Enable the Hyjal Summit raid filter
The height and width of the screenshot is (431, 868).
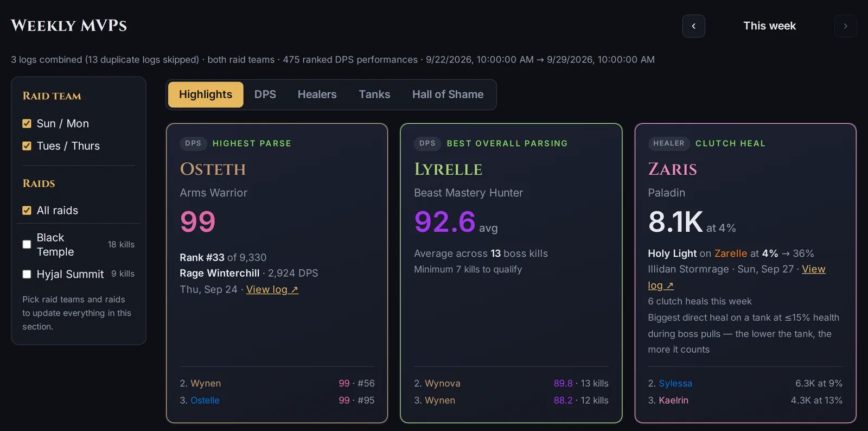pos(27,274)
